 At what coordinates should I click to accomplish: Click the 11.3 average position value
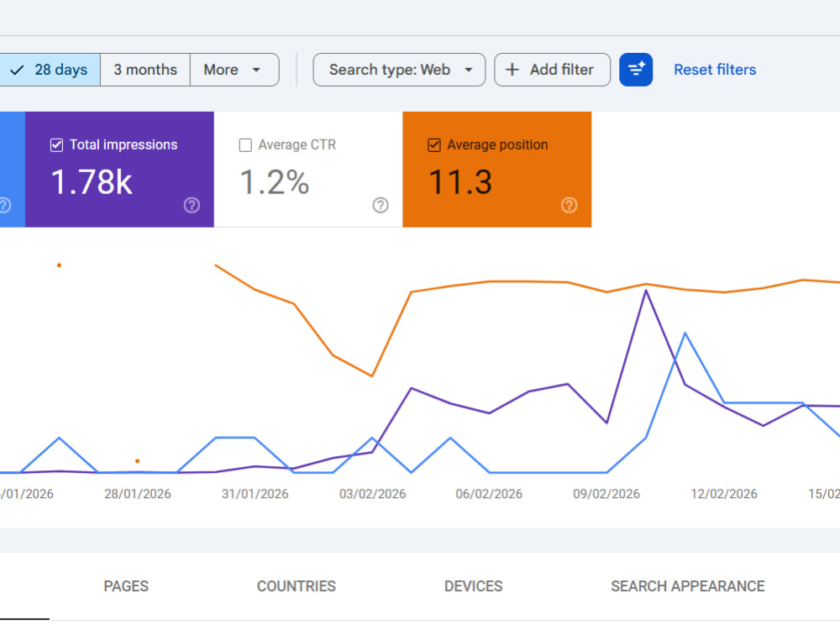tap(460, 182)
